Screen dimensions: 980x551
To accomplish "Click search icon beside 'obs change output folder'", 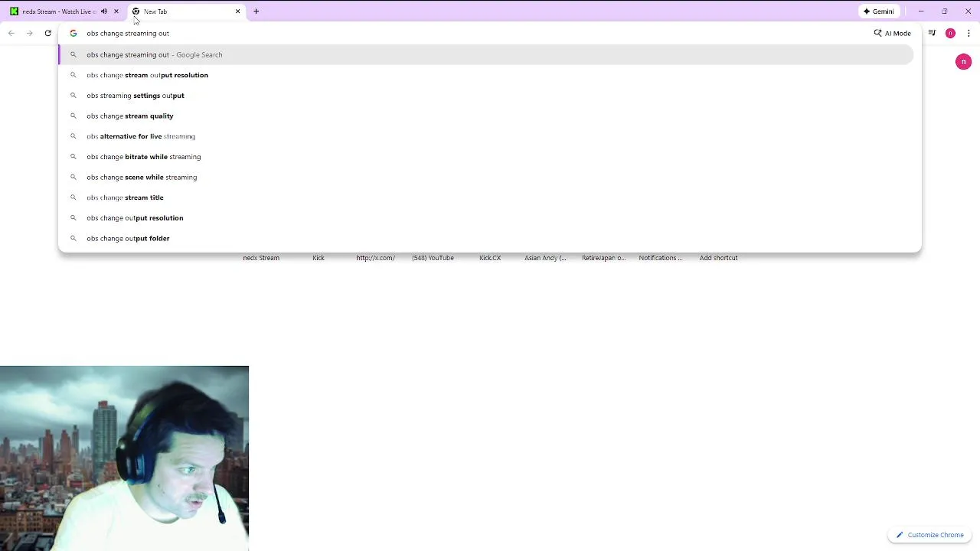I will (73, 239).
